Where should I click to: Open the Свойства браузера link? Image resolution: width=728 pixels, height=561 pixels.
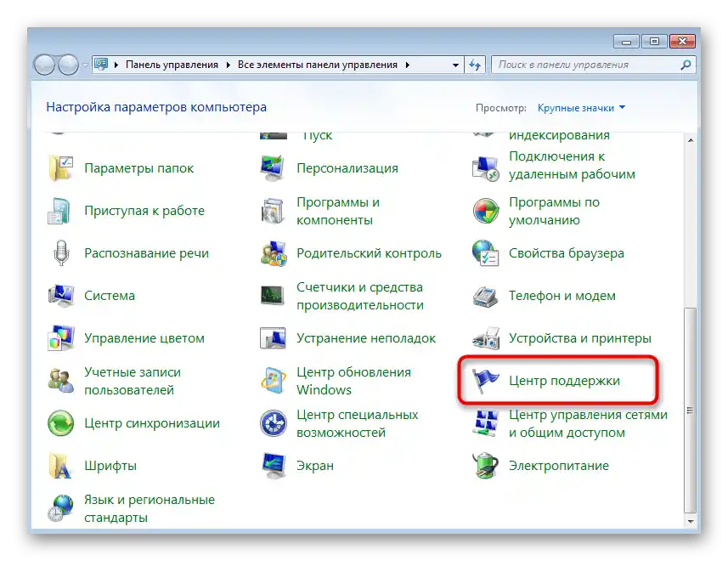pyautogui.click(x=567, y=253)
